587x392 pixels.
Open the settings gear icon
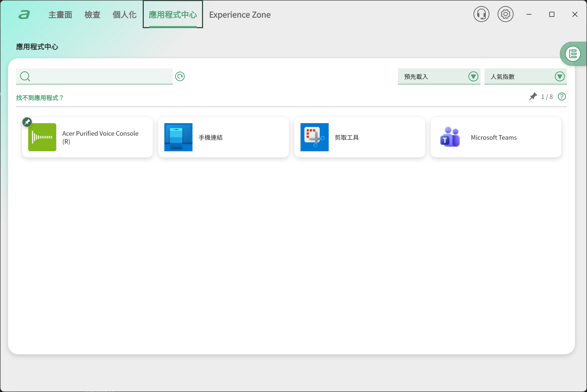505,14
